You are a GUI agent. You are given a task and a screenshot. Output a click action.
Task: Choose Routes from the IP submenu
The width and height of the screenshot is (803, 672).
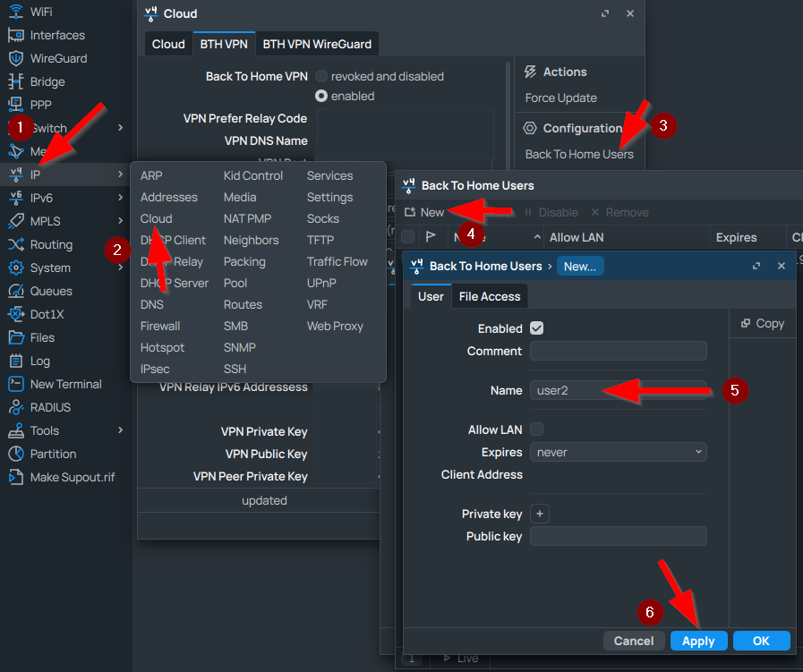pos(243,304)
